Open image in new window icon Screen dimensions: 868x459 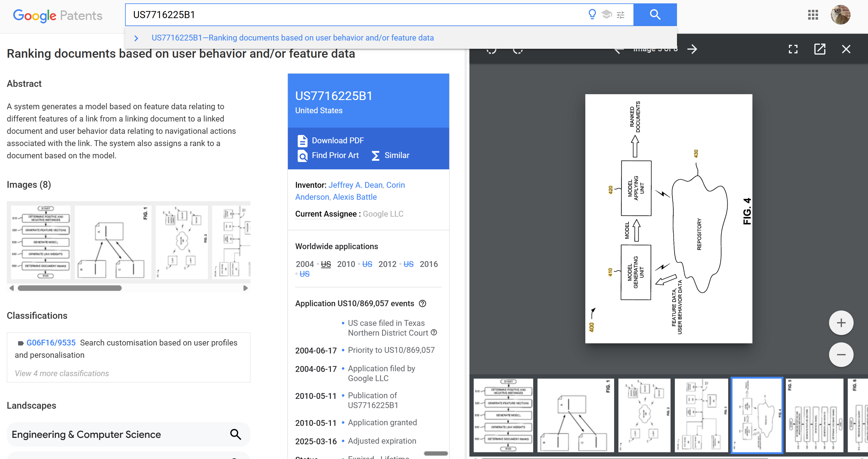[820, 49]
